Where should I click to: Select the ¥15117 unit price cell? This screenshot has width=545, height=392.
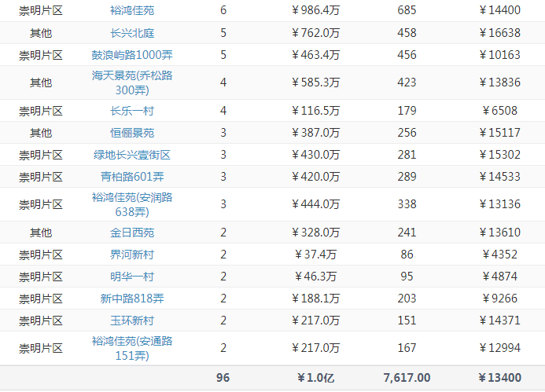[x=500, y=133]
